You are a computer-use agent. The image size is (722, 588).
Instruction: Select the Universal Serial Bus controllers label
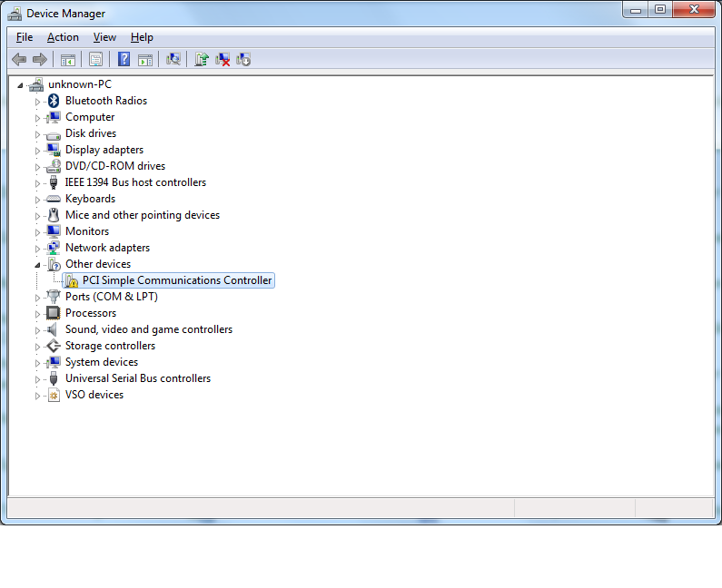pyautogui.click(x=138, y=378)
